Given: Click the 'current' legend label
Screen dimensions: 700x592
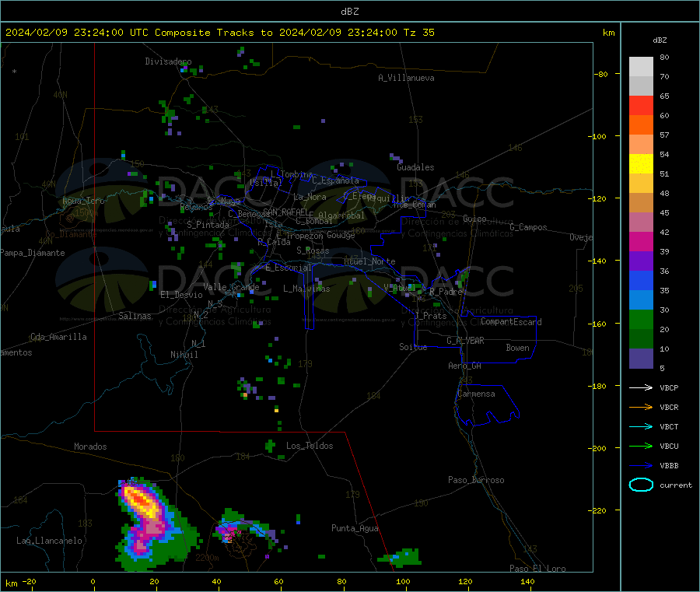Looking at the screenshot, I should click(x=676, y=485).
